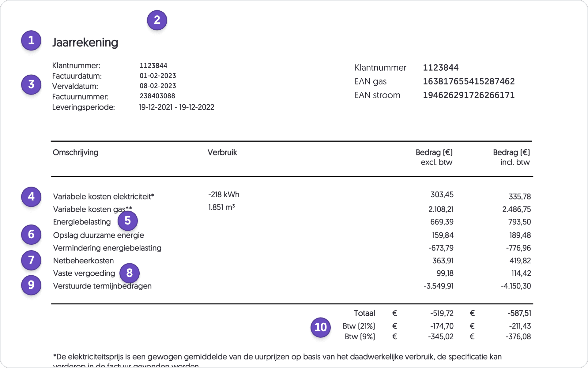This screenshot has height=368, width=588.
Task: Click the Btw (21%) line
Action: click(x=359, y=326)
